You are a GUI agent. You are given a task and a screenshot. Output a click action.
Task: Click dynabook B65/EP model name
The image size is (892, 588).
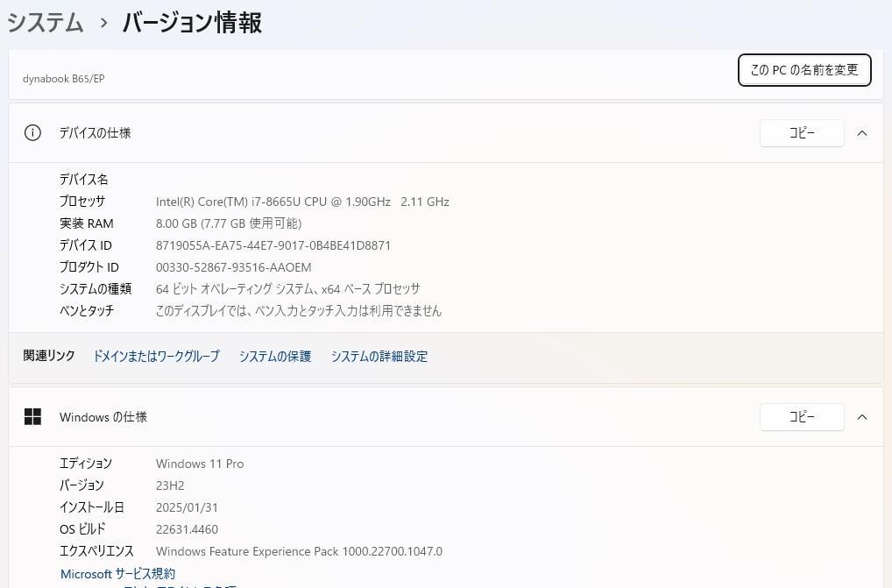pyautogui.click(x=64, y=79)
